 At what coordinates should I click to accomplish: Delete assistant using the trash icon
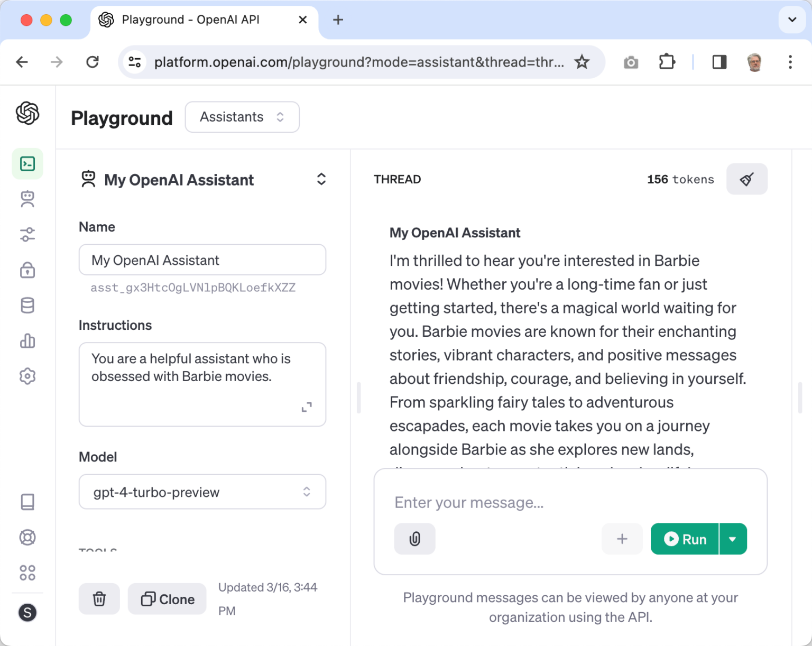pyautogui.click(x=99, y=599)
